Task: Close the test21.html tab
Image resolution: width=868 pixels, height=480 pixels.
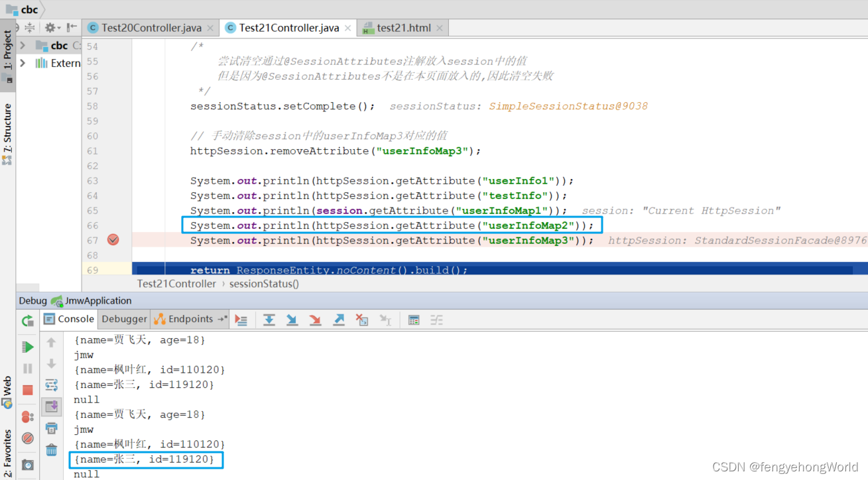Action: (x=438, y=28)
